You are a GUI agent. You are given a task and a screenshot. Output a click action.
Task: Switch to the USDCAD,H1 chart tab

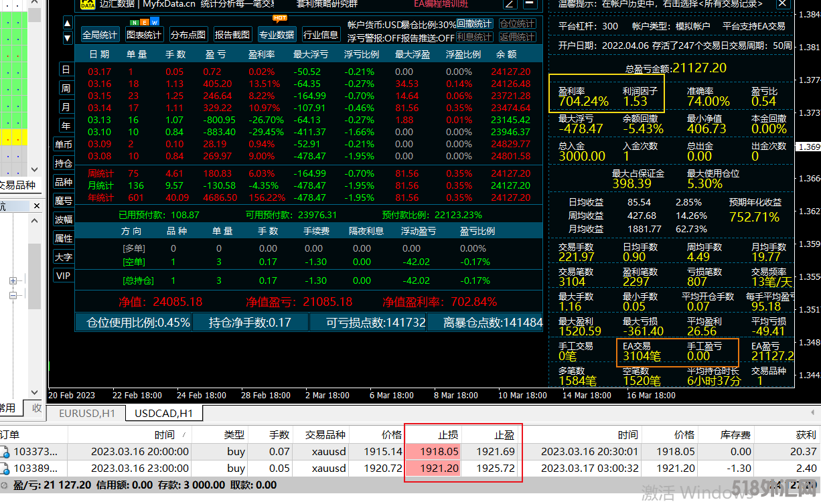[x=164, y=414]
